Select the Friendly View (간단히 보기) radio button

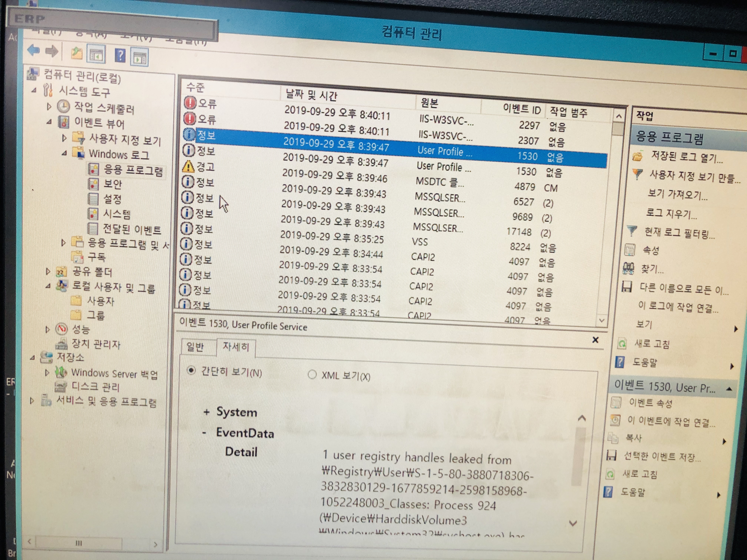(x=191, y=371)
